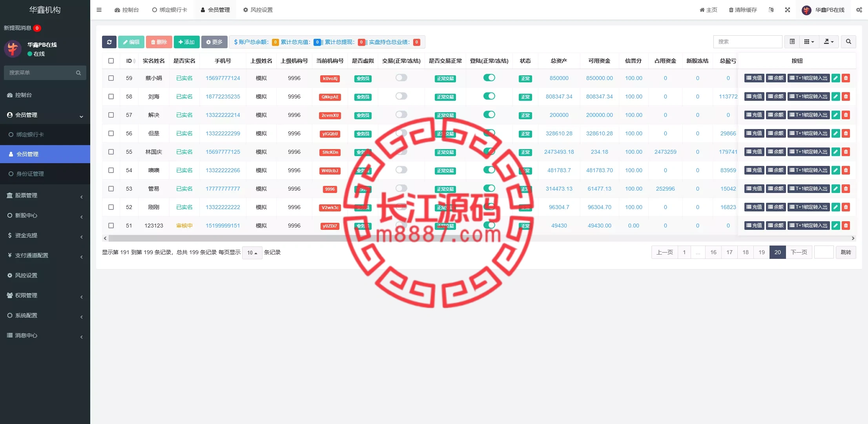Toggle the login switch for 刘海
This screenshot has width=868, height=424.
[489, 96]
